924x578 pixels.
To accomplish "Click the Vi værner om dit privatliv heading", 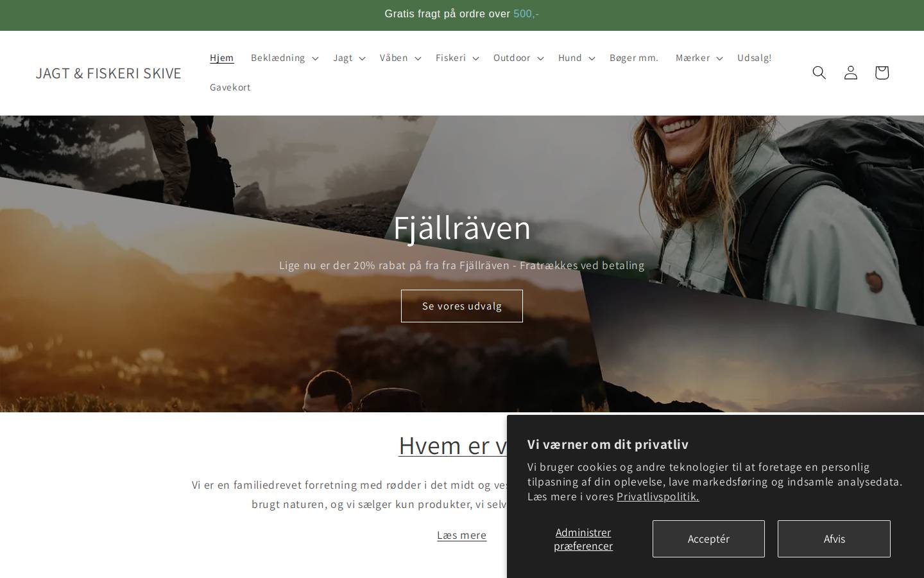I will click(x=608, y=444).
